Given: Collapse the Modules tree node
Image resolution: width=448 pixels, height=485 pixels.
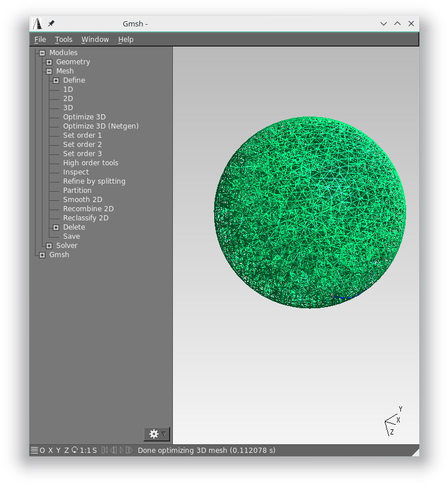Looking at the screenshot, I should 43,53.
